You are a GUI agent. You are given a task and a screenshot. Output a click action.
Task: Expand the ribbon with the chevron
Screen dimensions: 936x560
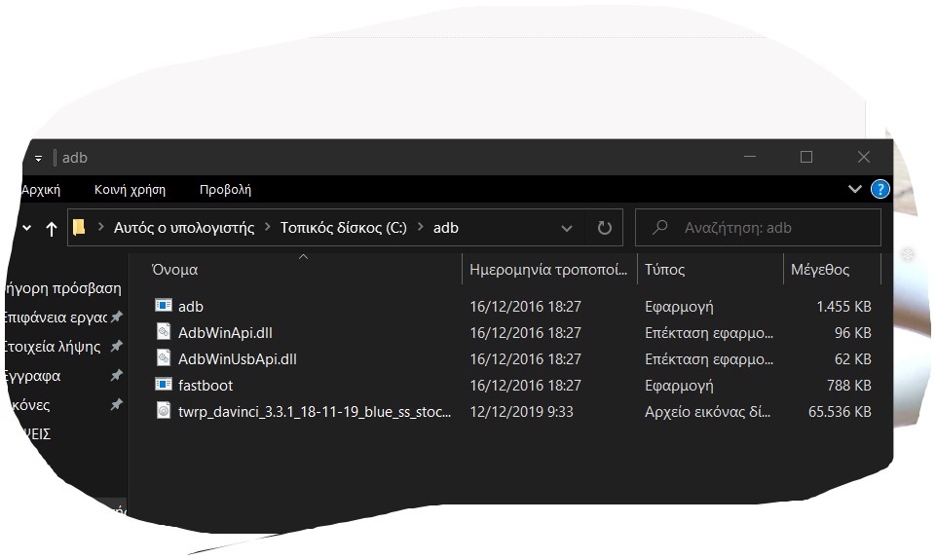854,189
